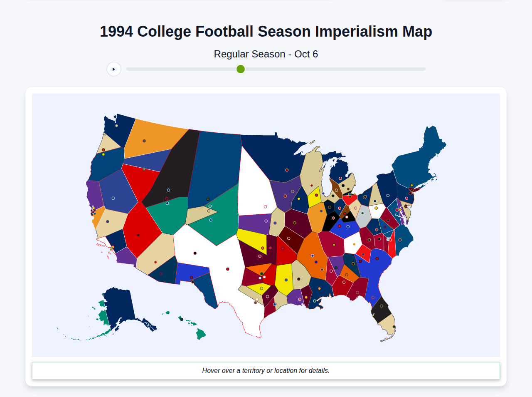Click the Regular Season - Oct 6 label

pos(266,54)
